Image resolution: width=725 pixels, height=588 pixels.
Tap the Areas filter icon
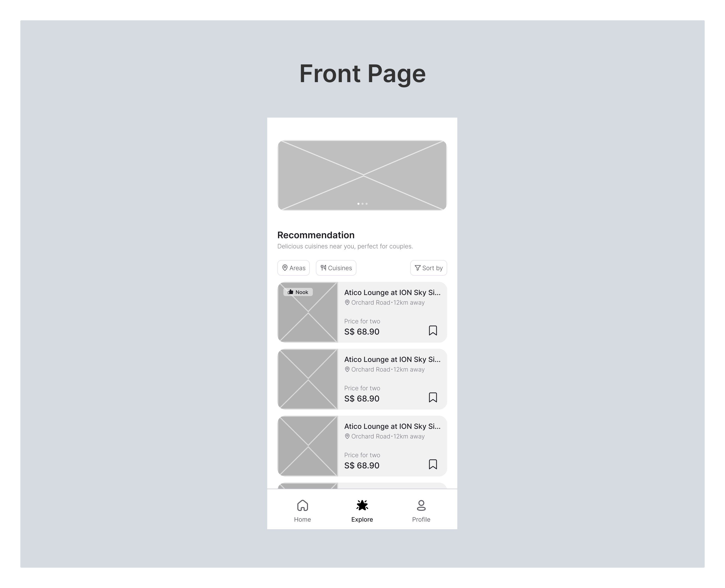point(286,268)
